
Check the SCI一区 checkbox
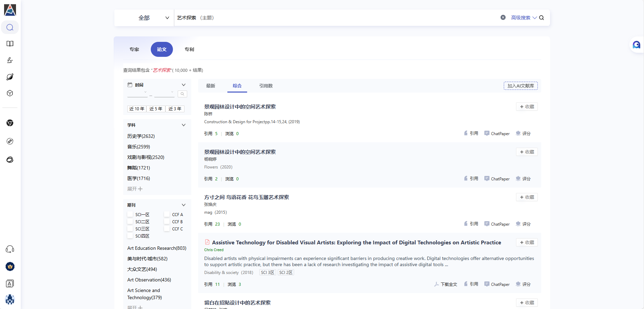(x=130, y=214)
